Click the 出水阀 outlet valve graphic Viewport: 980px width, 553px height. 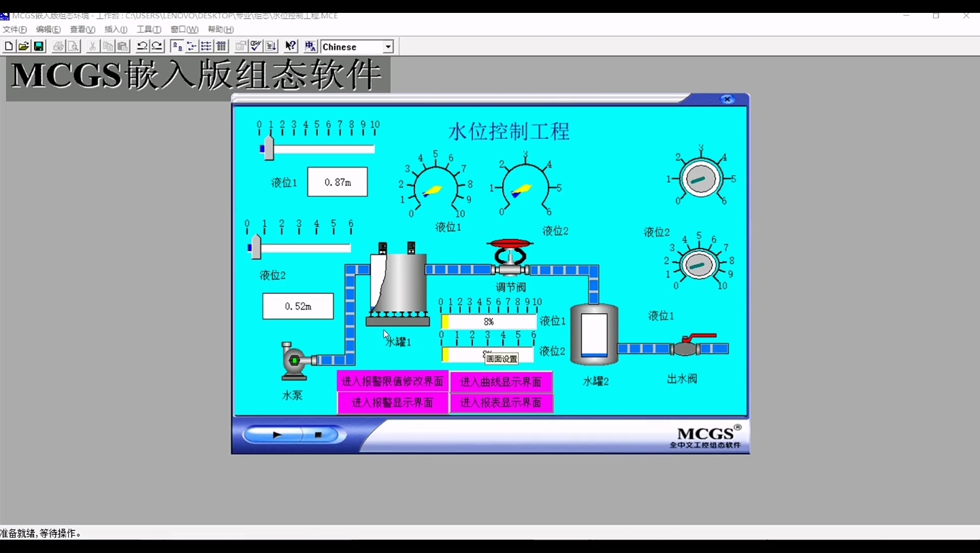click(693, 345)
